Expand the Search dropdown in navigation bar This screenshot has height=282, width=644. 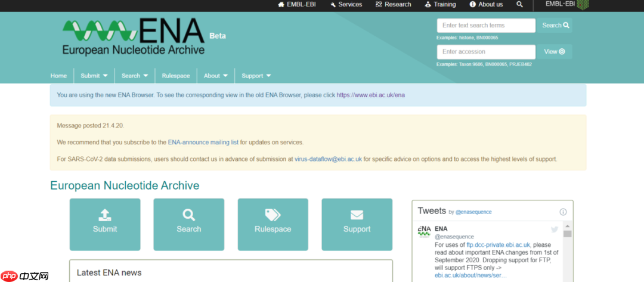click(x=135, y=76)
